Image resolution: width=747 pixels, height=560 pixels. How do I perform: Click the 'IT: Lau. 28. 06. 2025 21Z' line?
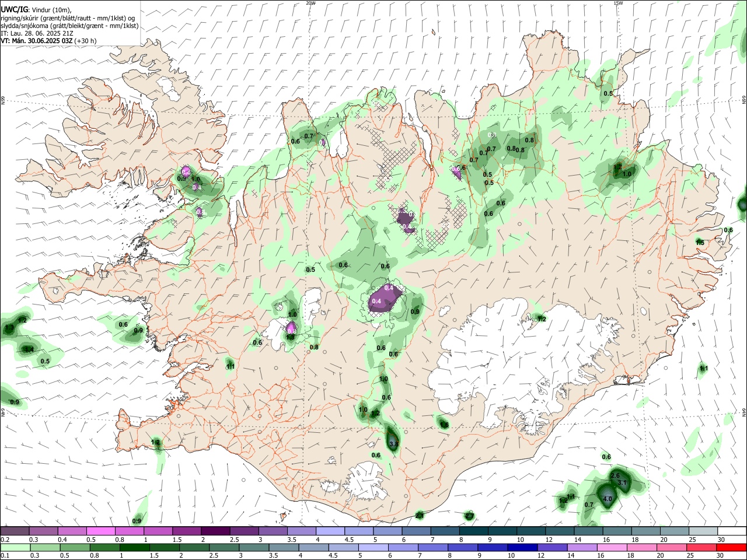(x=37, y=34)
